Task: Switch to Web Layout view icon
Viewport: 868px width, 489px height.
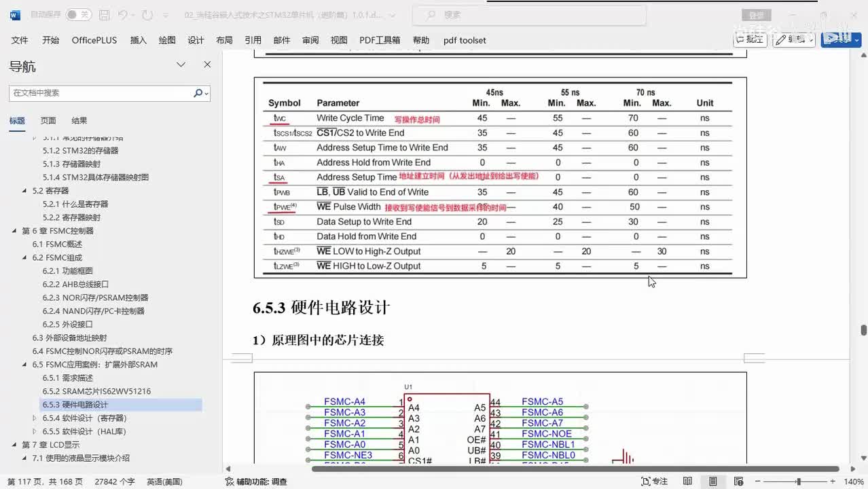Action: tap(739, 482)
